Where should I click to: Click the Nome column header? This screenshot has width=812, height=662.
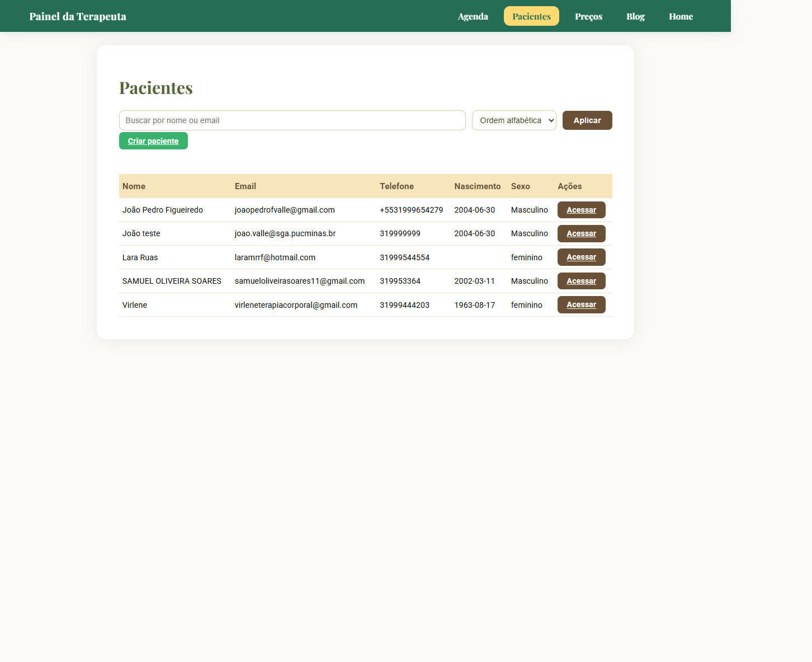coord(134,186)
